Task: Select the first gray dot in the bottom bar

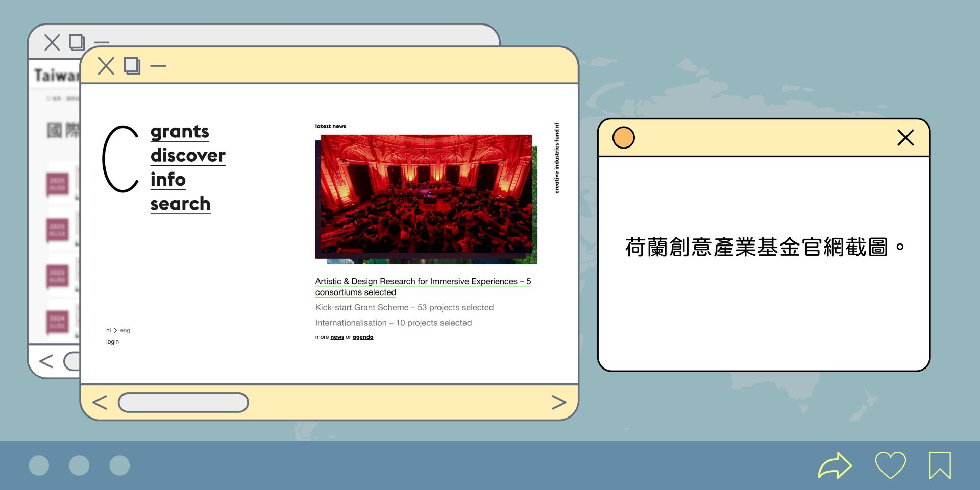Action: click(x=38, y=465)
